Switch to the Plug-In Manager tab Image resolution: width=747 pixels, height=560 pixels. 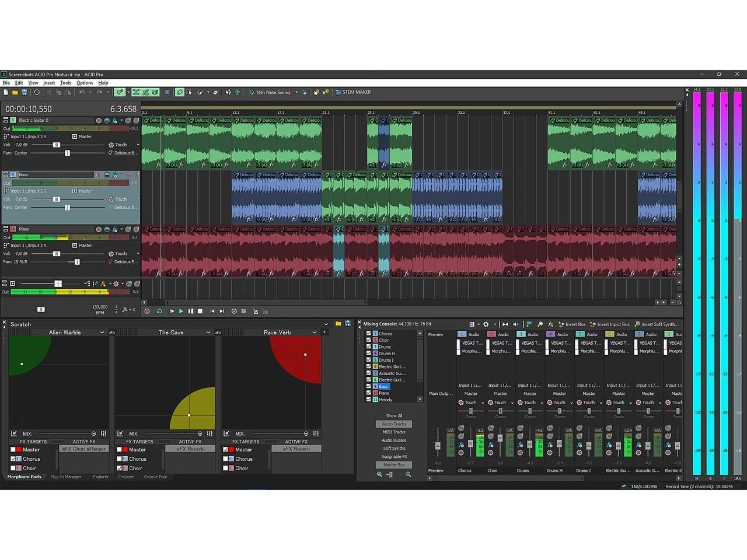point(66,477)
